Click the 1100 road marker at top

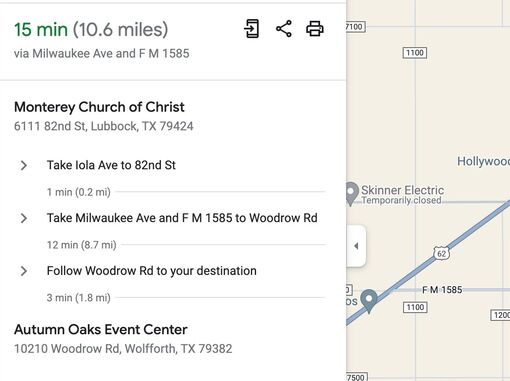pos(415,53)
